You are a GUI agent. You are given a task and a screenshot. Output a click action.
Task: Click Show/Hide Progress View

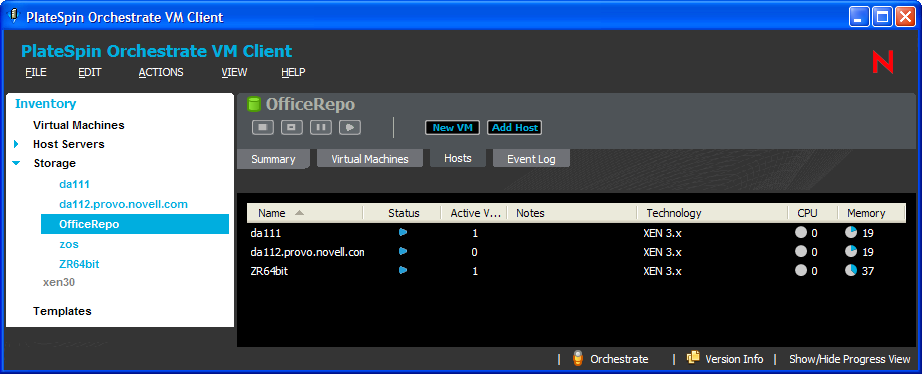coord(849,359)
